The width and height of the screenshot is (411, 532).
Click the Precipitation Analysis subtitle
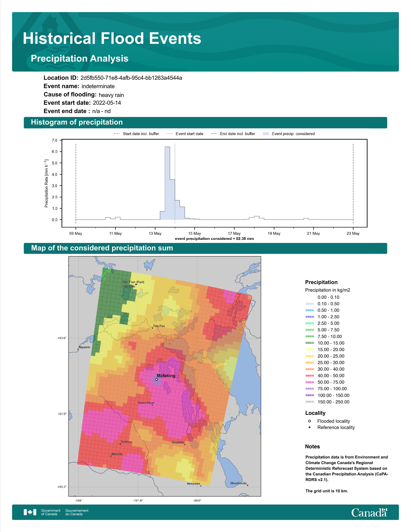(x=80, y=59)
